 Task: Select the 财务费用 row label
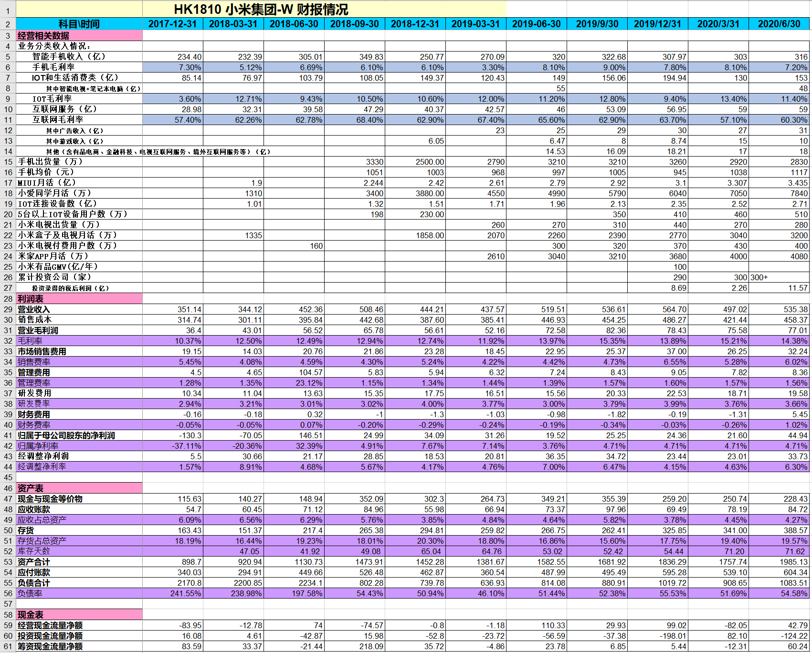click(79, 414)
